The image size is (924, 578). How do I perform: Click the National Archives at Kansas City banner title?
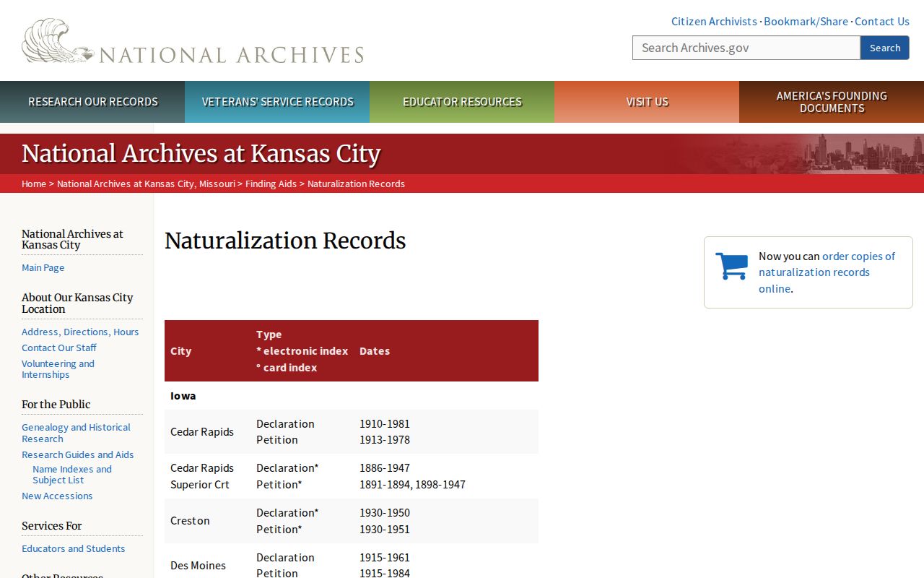tap(201, 154)
